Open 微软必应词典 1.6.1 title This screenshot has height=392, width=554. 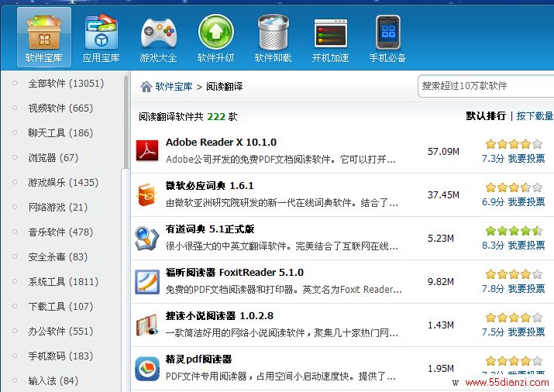click(209, 186)
